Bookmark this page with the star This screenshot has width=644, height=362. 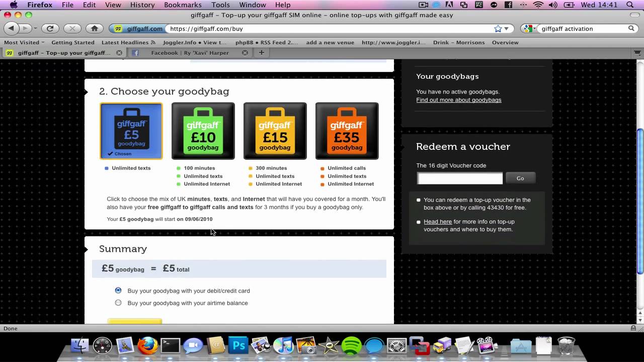click(x=498, y=29)
